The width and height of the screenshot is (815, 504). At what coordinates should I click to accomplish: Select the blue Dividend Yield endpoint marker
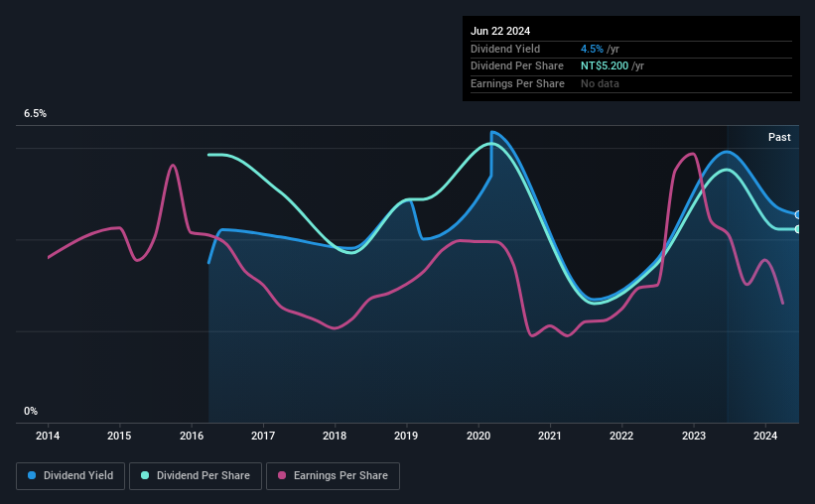[x=798, y=214]
